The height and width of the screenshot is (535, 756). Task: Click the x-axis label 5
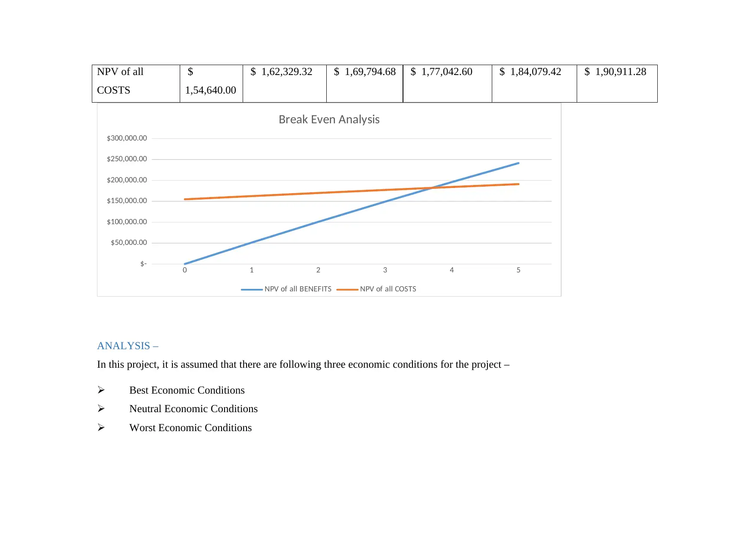[519, 270]
